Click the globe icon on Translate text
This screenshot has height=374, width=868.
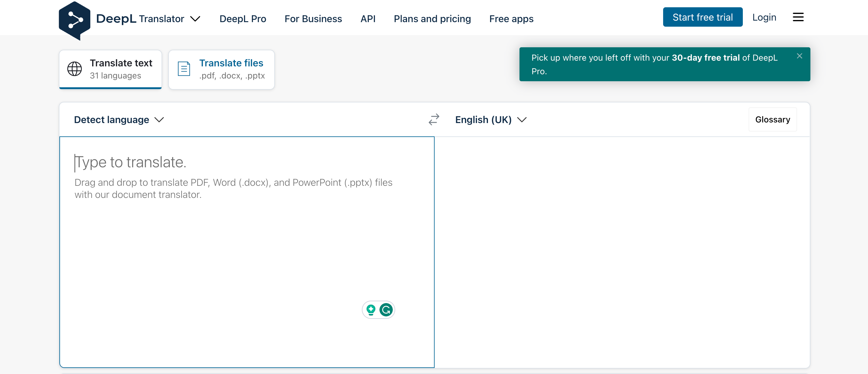tap(75, 69)
